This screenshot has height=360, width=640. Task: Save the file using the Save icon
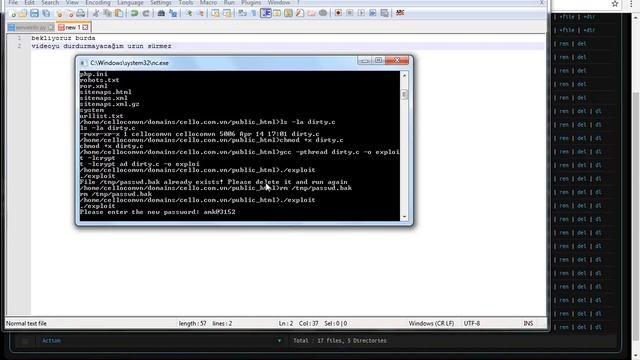click(x=34, y=13)
